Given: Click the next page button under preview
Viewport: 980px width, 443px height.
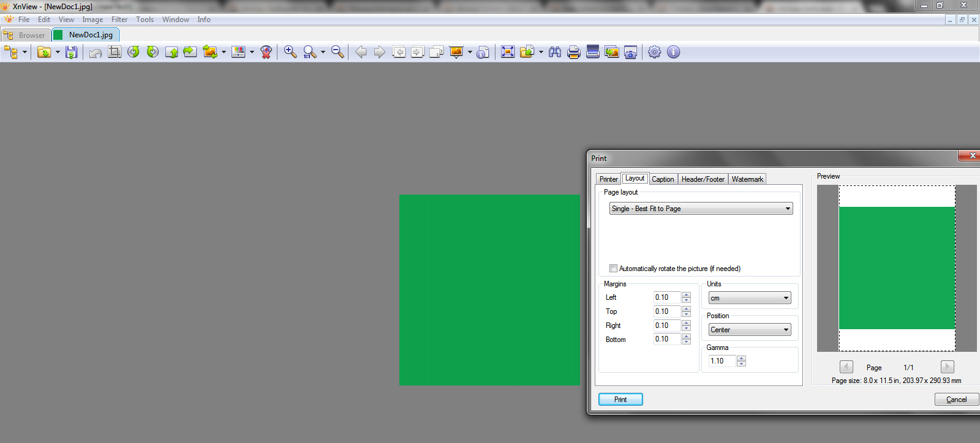Looking at the screenshot, I should pyautogui.click(x=948, y=367).
